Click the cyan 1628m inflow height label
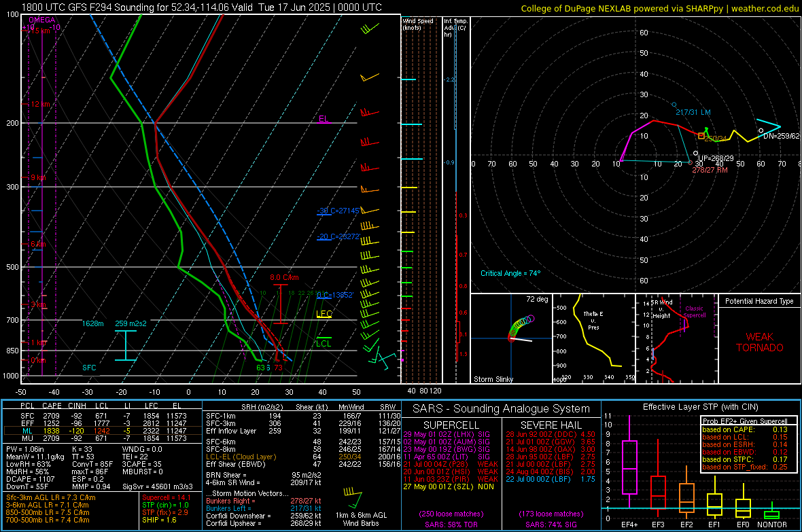 pos(93,323)
